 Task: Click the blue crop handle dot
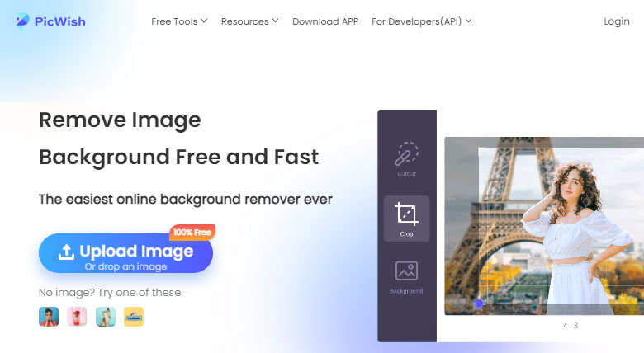tap(479, 304)
